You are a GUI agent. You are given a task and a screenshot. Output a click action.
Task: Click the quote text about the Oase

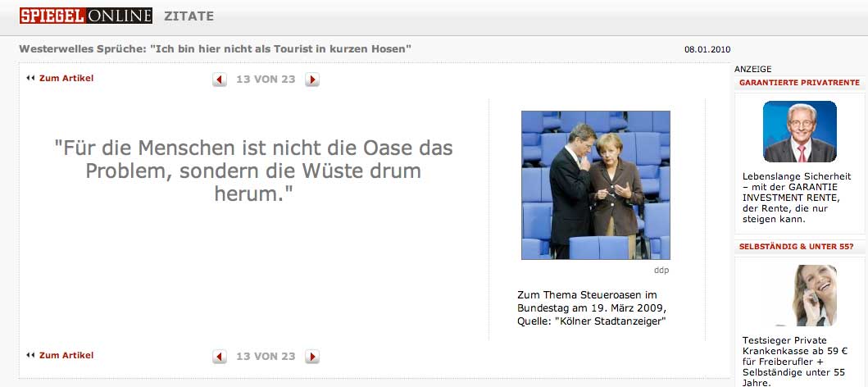click(253, 171)
